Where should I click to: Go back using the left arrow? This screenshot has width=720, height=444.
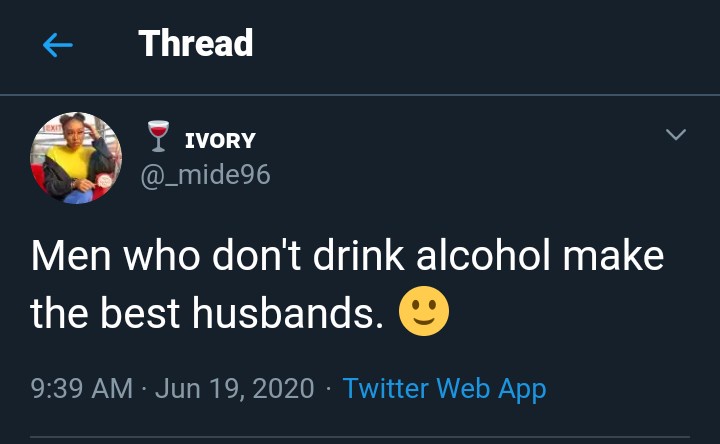pyautogui.click(x=58, y=45)
